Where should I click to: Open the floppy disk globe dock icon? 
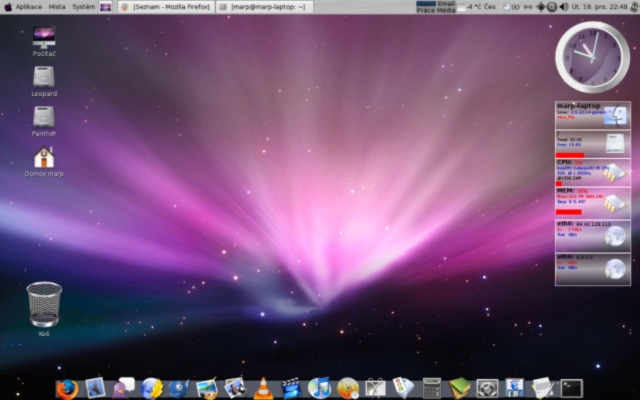tap(514, 388)
